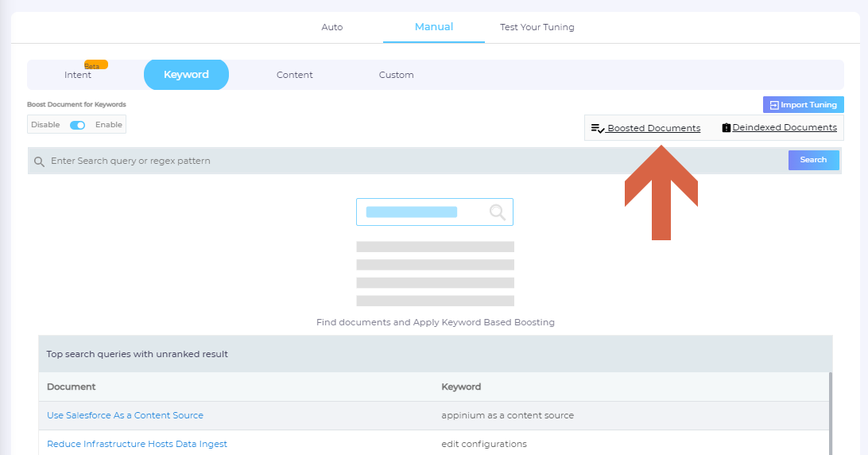The height and width of the screenshot is (455, 868).
Task: Click the magnifier icon in the search bar
Action: click(x=39, y=161)
